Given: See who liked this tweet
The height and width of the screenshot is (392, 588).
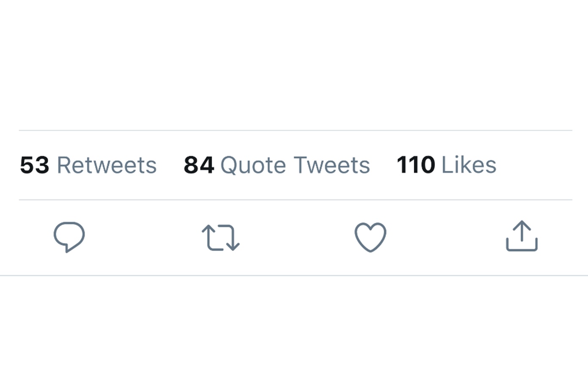Looking at the screenshot, I should (x=446, y=165).
